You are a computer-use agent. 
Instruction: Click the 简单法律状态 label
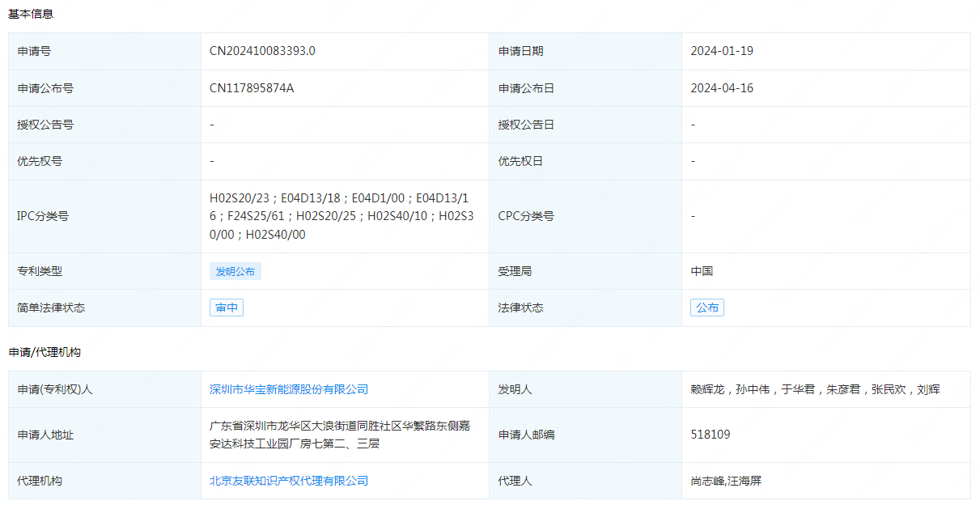[51, 308]
